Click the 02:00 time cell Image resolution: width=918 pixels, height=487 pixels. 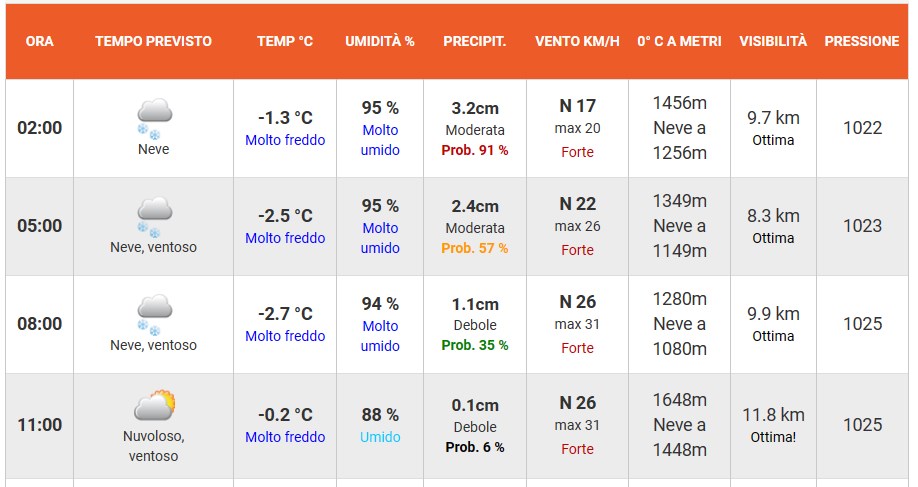(x=40, y=128)
